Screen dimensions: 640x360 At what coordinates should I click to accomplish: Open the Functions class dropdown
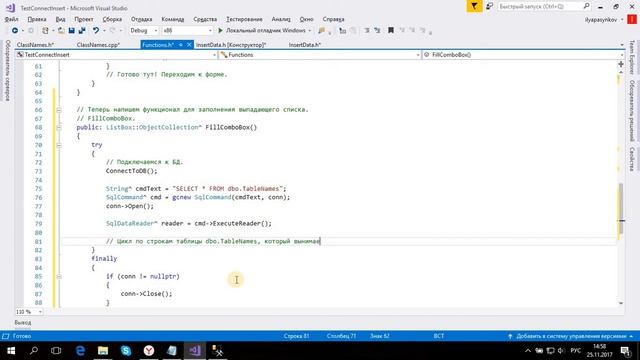(x=320, y=55)
